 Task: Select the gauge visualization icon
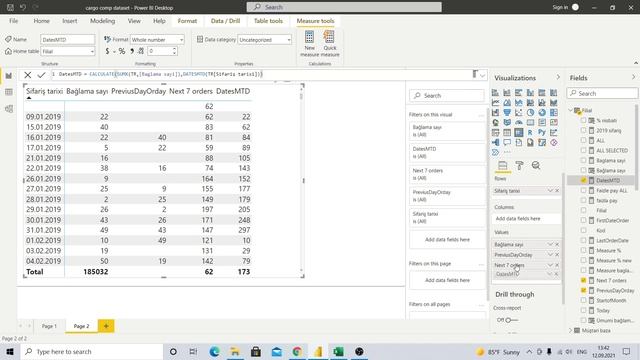point(518,122)
